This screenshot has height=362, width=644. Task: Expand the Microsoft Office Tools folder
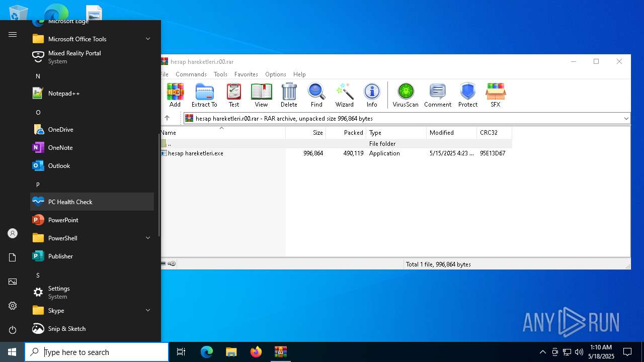click(x=92, y=39)
